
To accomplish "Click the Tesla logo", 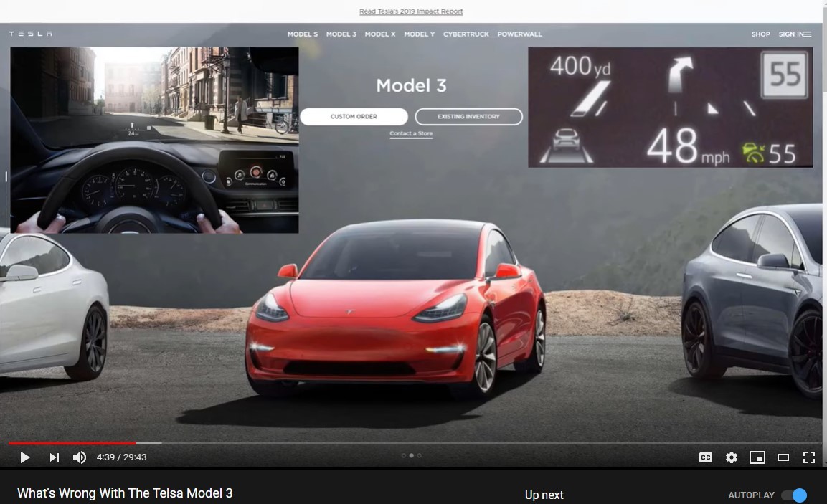I will 30,34.
